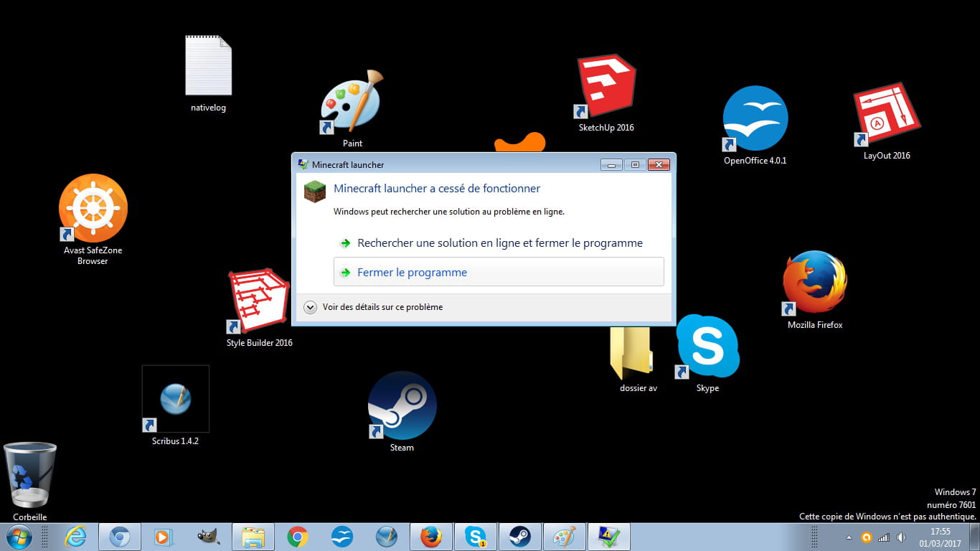
Task: Click Fermer le programme
Action: tap(499, 272)
